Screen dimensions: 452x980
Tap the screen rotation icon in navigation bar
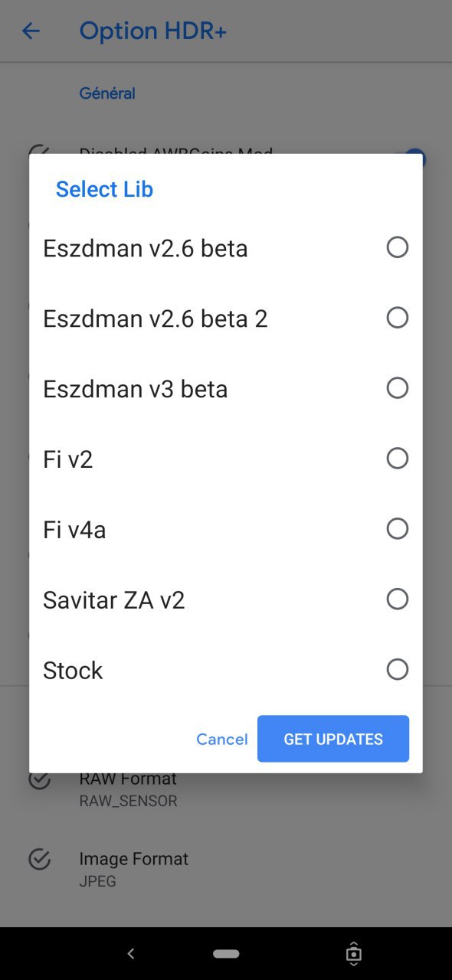[x=353, y=954]
